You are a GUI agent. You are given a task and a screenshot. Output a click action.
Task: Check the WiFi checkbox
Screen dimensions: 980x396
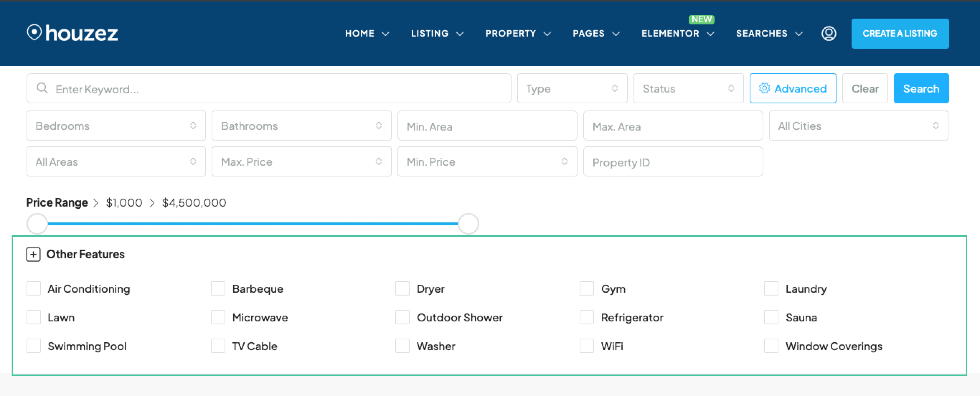[x=586, y=346]
